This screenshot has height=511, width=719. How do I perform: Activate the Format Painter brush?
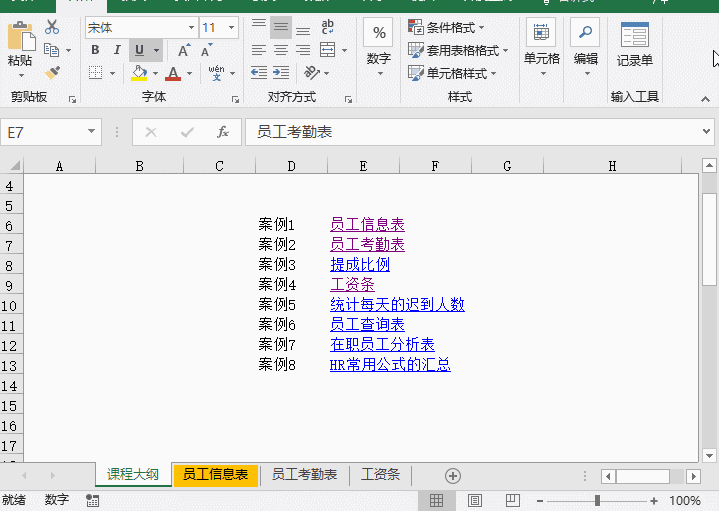(x=52, y=73)
